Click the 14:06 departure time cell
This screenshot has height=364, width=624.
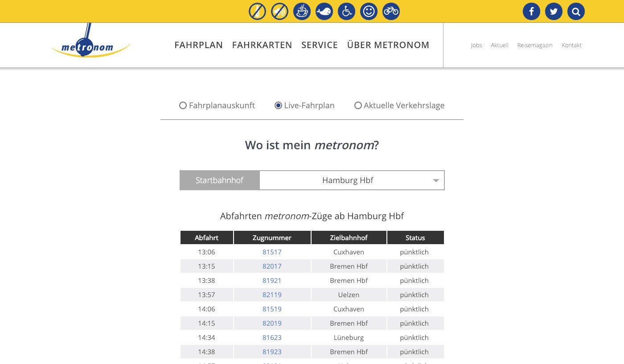point(207,309)
